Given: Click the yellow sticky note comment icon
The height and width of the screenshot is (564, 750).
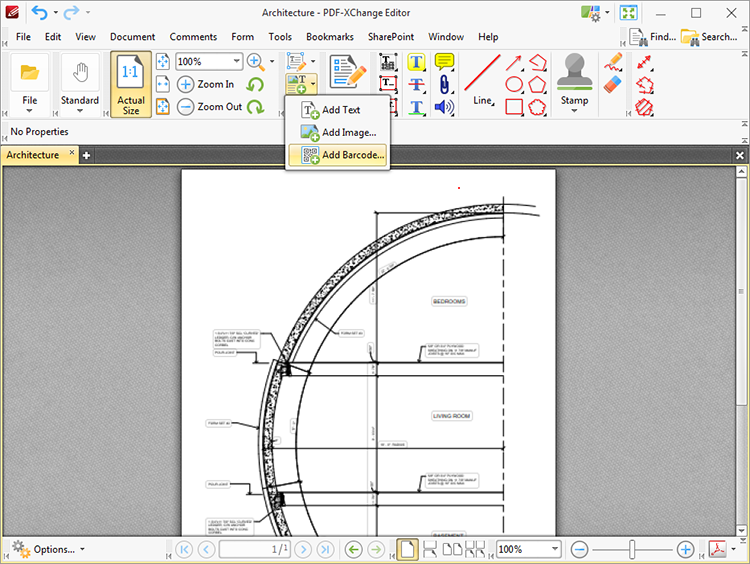Looking at the screenshot, I should tap(444, 62).
